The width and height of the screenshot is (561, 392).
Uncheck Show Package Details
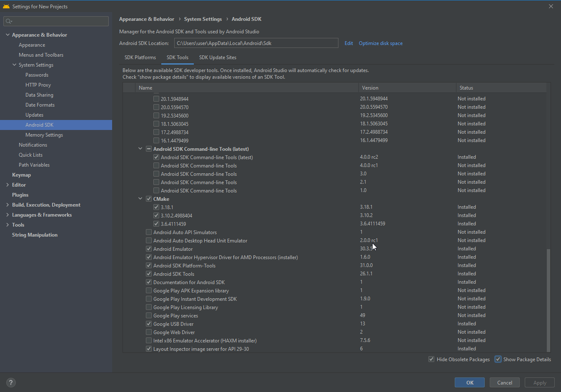click(498, 359)
